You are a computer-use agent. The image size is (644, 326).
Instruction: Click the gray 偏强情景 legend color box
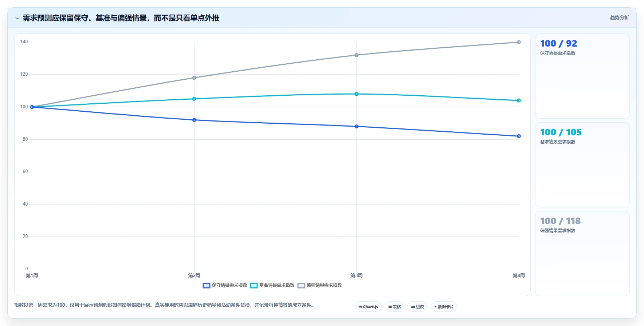click(x=301, y=286)
